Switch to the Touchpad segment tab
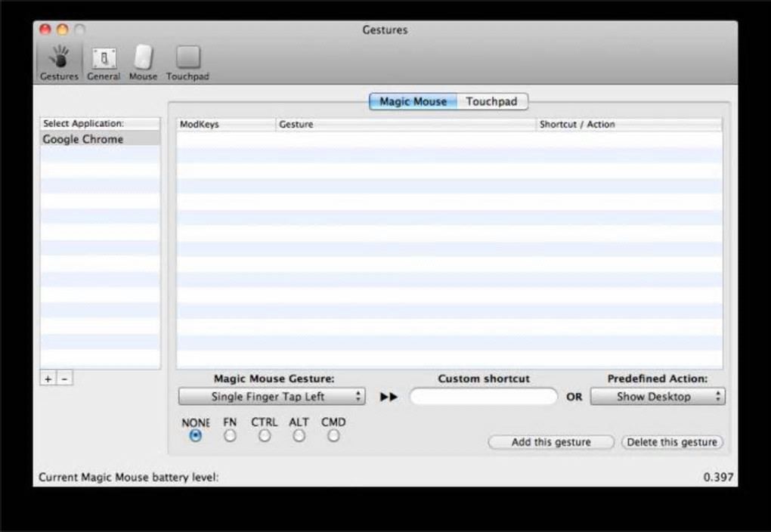The image size is (771, 532). click(492, 101)
